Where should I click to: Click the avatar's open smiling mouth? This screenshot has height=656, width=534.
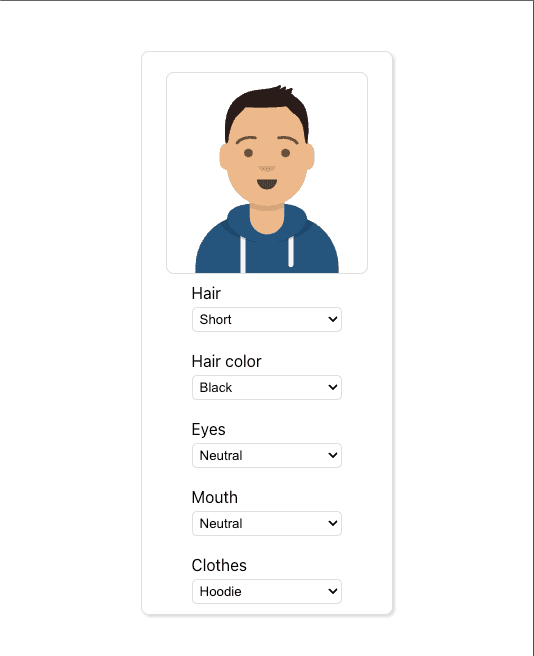pyautogui.click(x=267, y=184)
